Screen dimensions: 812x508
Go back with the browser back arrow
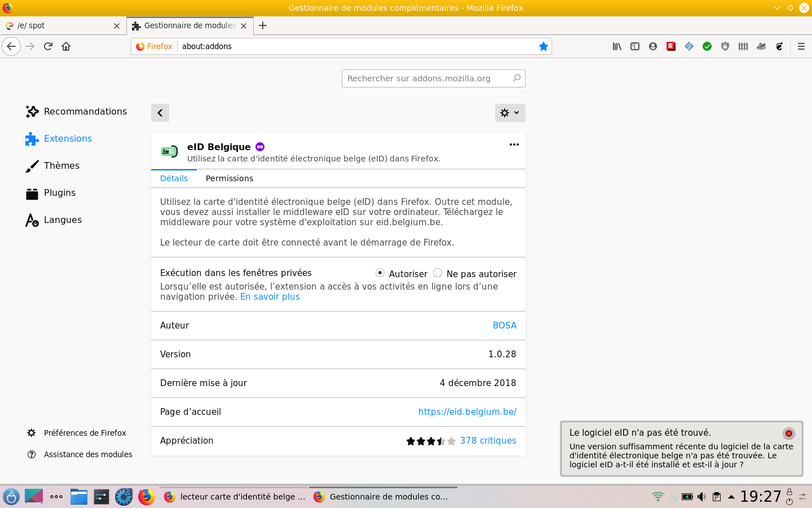click(11, 46)
